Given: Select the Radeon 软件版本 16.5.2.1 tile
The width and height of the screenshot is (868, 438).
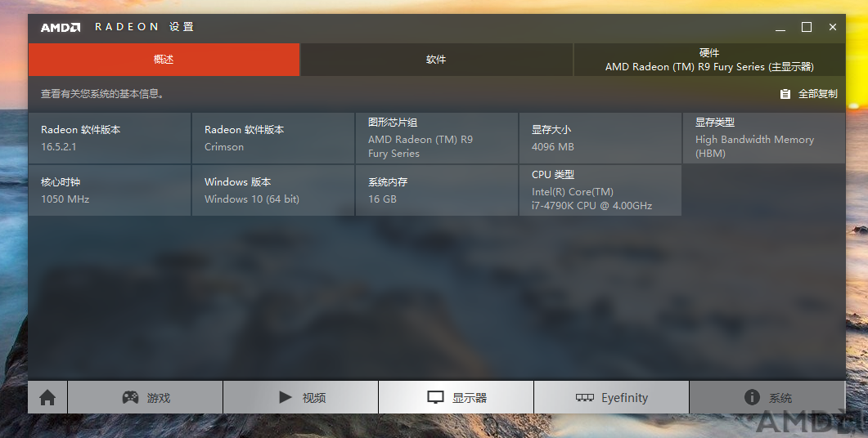Looking at the screenshot, I should (x=110, y=138).
